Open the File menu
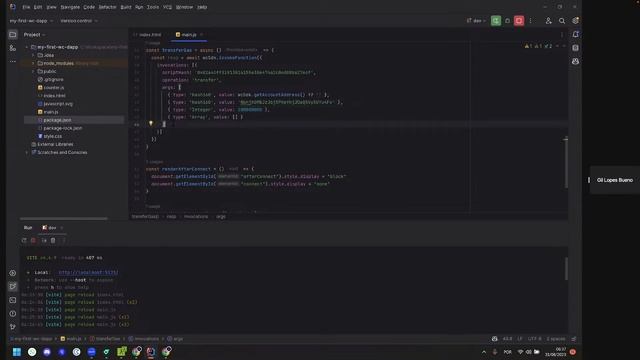The width and height of the screenshot is (640, 360). (x=26, y=7)
